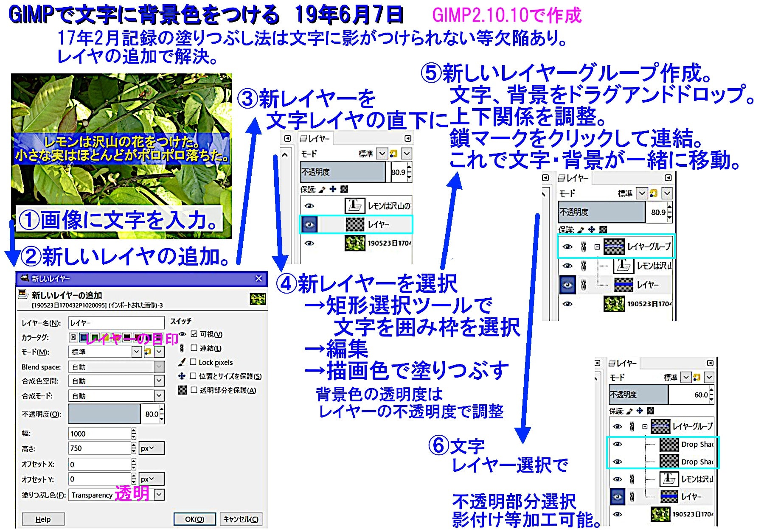Viewport: 764px width, 532px height.
Task: Choose the no-color X tag in the New Layer dialog
Action: 73,338
